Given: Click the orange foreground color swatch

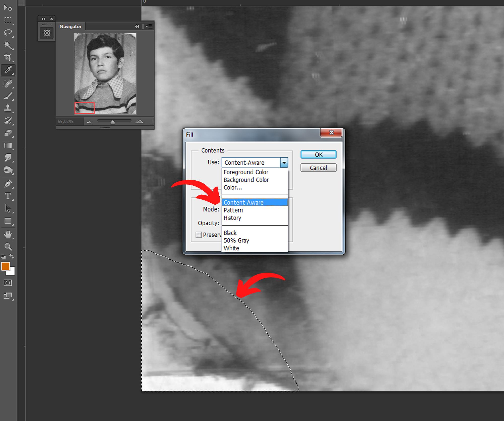Looking at the screenshot, I should (x=5, y=266).
